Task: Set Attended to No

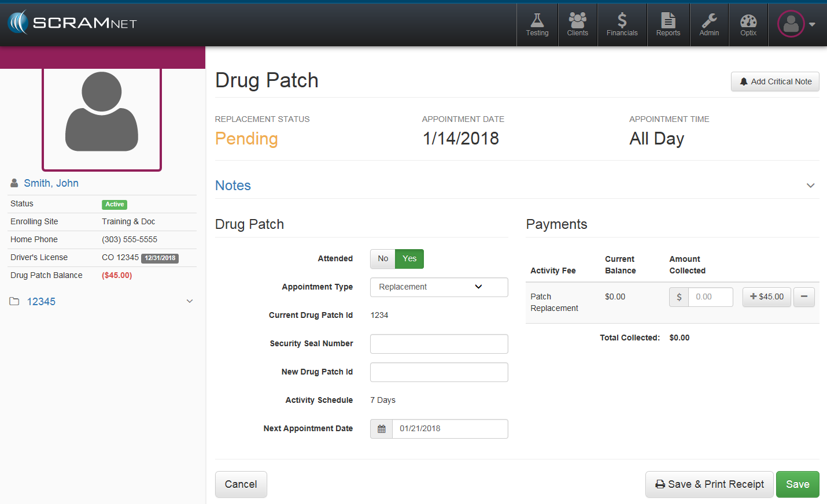Action: (x=383, y=259)
